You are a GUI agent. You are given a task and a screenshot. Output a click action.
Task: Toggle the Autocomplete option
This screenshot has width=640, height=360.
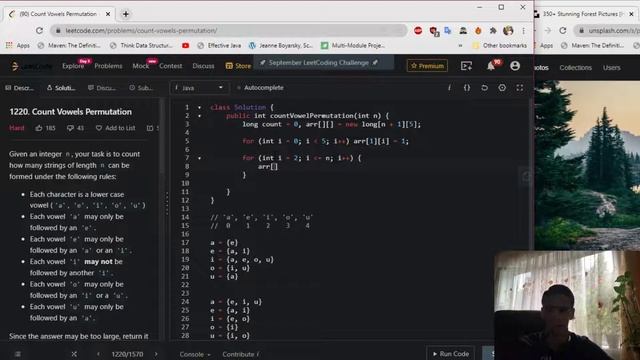coord(260,88)
